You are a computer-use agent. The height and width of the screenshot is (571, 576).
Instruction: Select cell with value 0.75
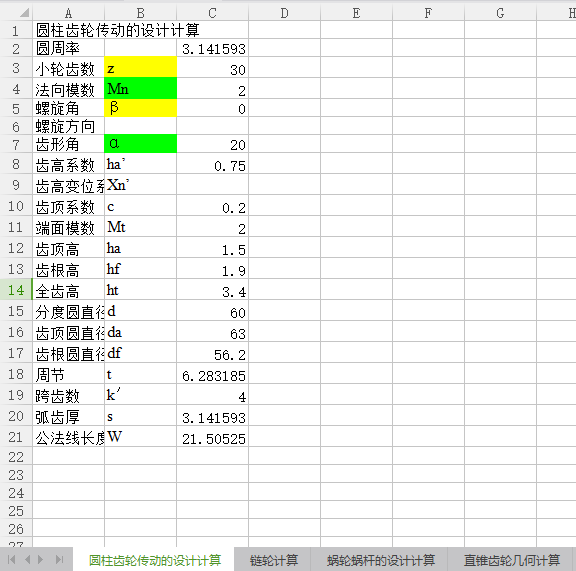coord(212,164)
